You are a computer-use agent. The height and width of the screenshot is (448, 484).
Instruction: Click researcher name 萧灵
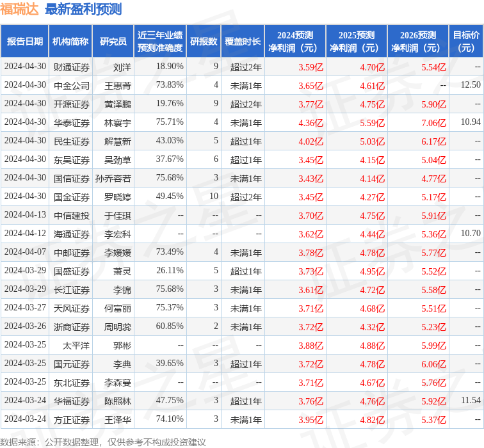coord(122,271)
